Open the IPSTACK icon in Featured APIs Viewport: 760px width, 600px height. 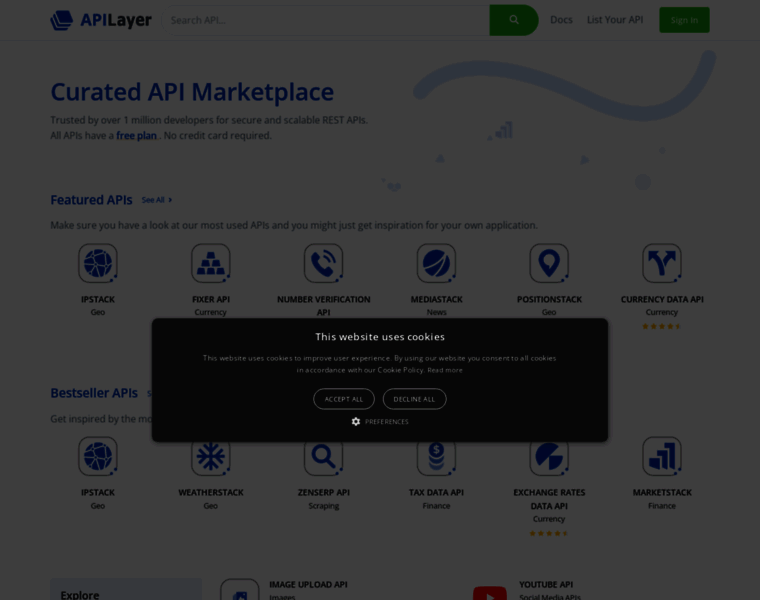[x=98, y=263]
